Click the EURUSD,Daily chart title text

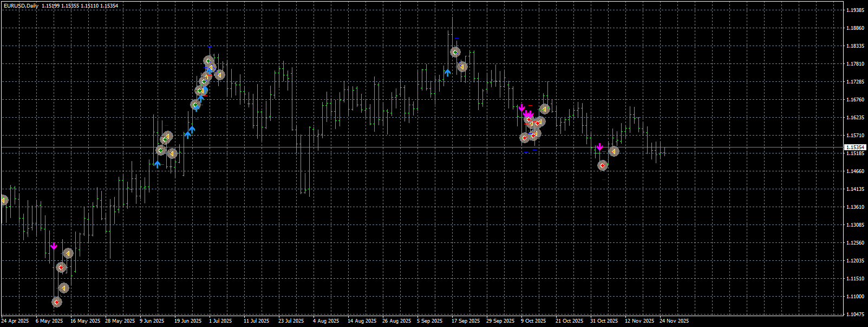click(x=20, y=5)
